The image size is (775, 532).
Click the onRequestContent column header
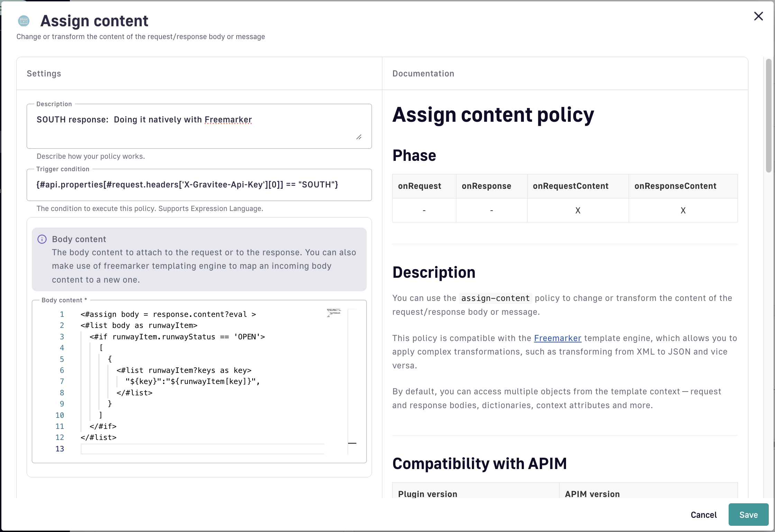click(570, 186)
